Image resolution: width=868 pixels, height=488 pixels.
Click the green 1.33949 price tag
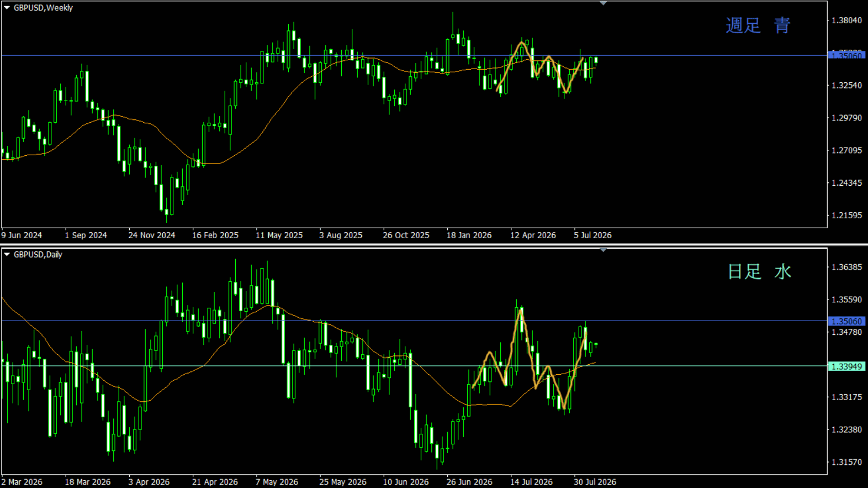pyautogui.click(x=846, y=366)
